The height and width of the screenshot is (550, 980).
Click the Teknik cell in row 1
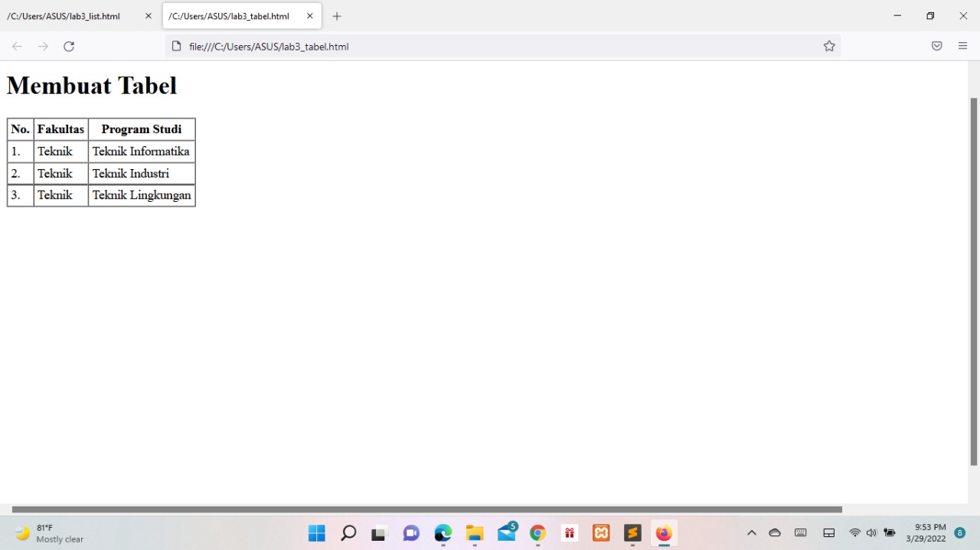point(61,151)
